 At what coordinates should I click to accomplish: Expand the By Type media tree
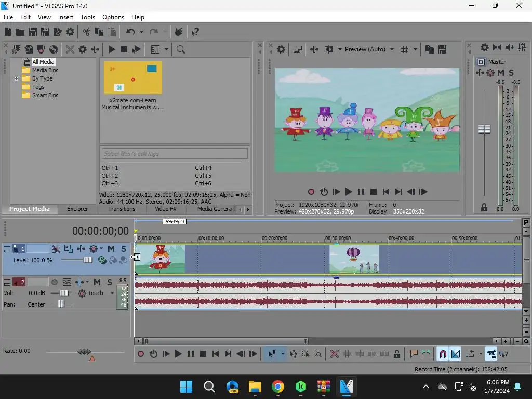coord(16,79)
